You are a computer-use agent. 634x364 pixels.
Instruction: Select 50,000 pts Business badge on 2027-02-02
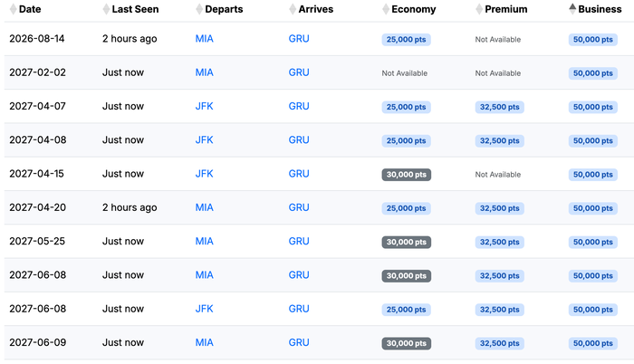pos(592,73)
